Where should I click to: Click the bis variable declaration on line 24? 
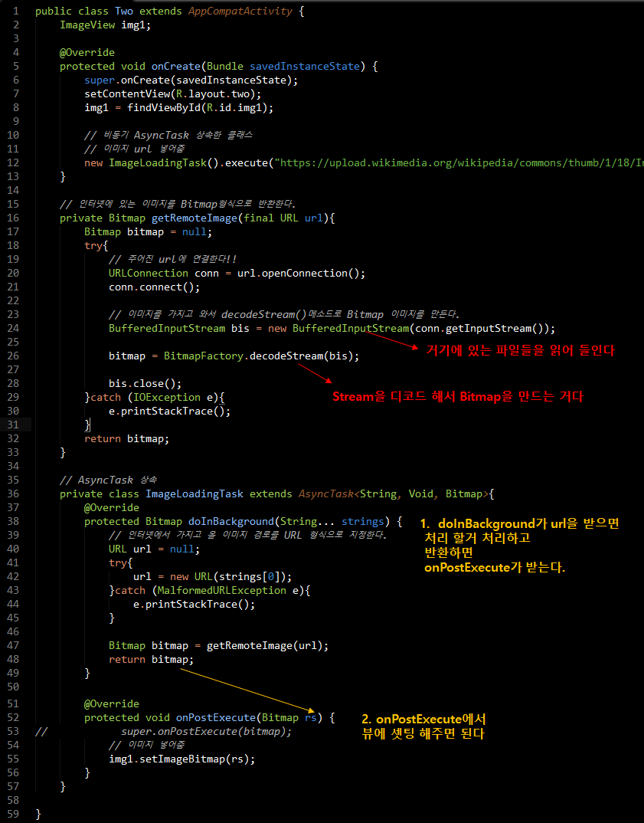(240, 329)
